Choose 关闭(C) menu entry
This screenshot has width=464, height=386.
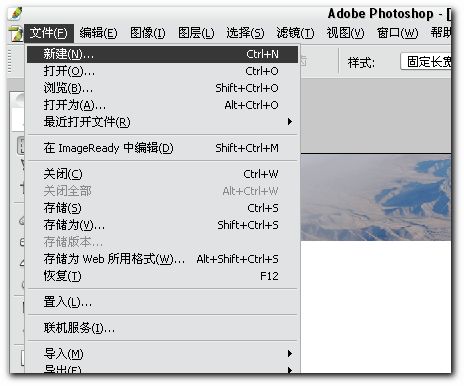(x=162, y=174)
